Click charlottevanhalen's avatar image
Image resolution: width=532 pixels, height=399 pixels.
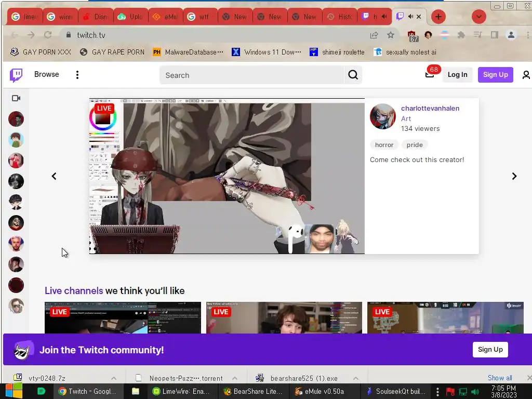point(383,116)
